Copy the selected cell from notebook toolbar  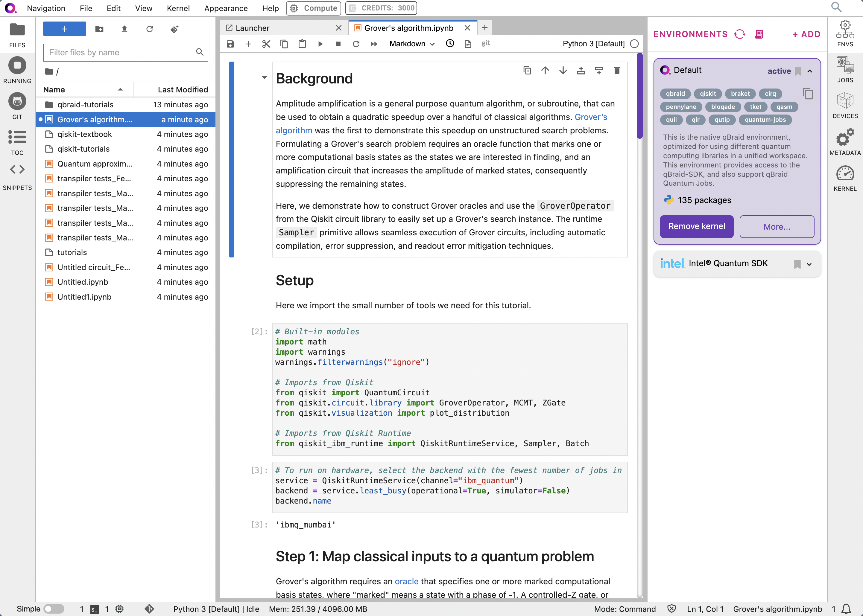point(284,44)
